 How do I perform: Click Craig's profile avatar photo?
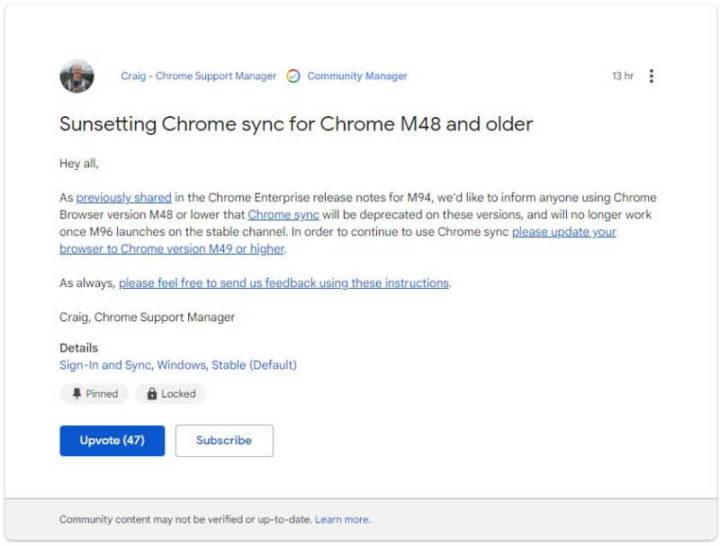point(77,76)
